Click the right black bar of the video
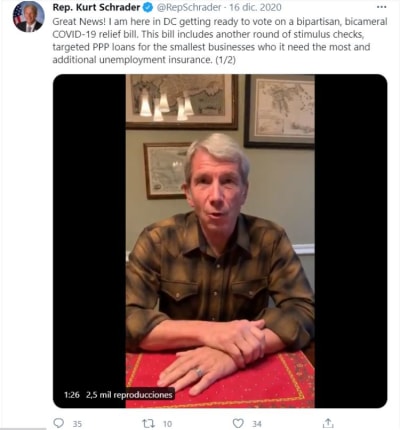The height and width of the screenshot is (430, 400). click(x=351, y=241)
